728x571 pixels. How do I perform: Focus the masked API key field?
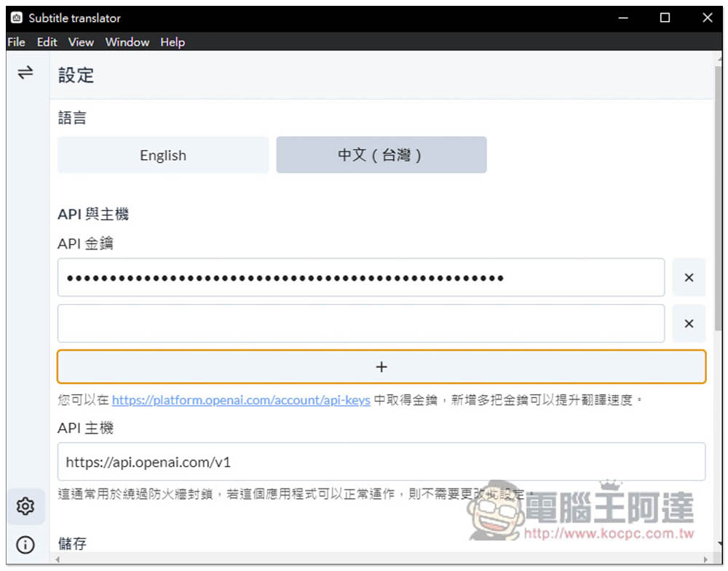pos(361,277)
